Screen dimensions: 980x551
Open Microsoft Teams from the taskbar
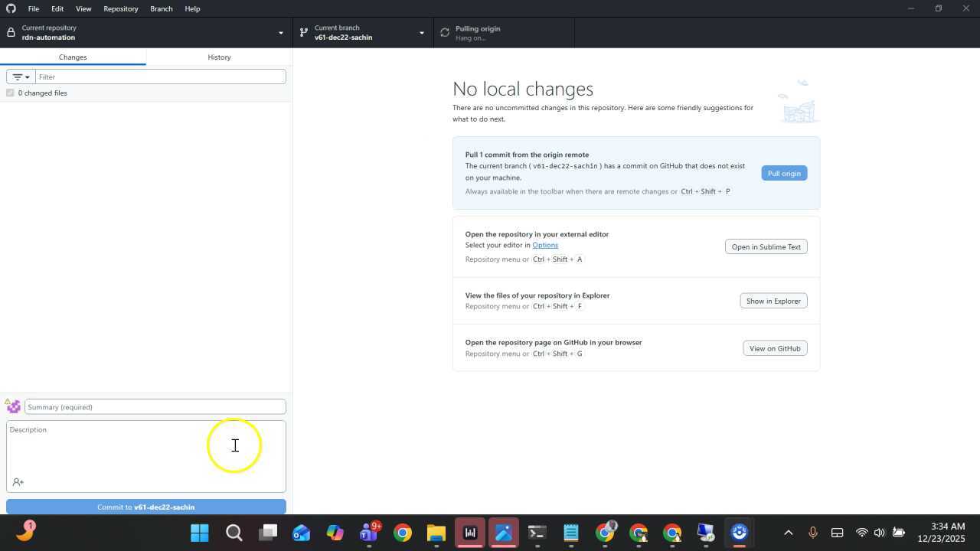(x=369, y=533)
